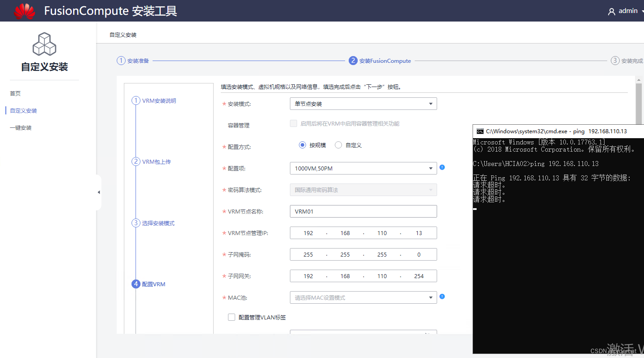This screenshot has width=644, height=358.
Task: Collapse the sidebar with the arrow handle
Action: (x=99, y=192)
